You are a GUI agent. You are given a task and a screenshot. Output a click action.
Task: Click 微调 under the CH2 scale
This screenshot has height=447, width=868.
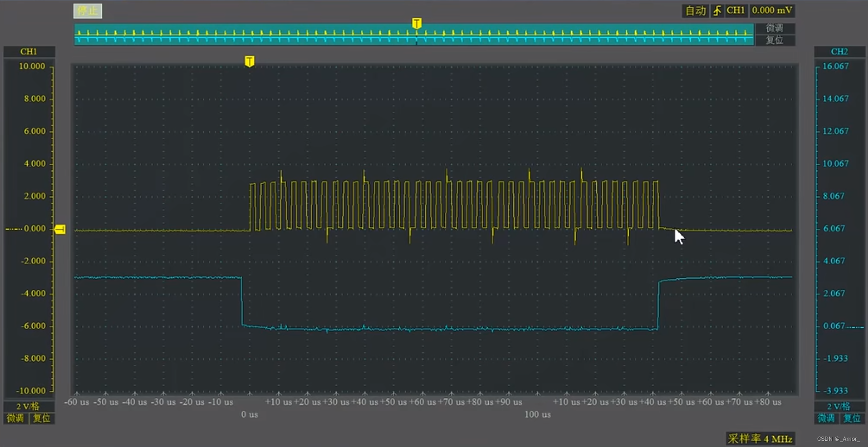click(x=826, y=418)
